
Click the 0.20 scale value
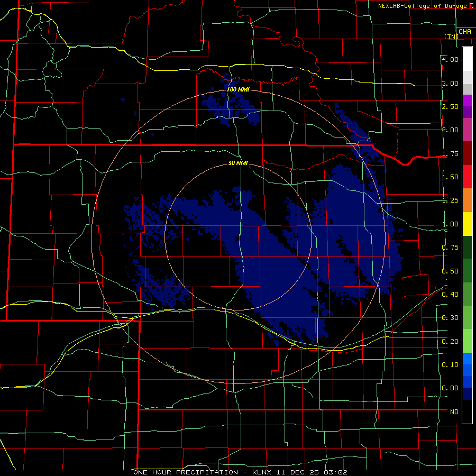450,342
